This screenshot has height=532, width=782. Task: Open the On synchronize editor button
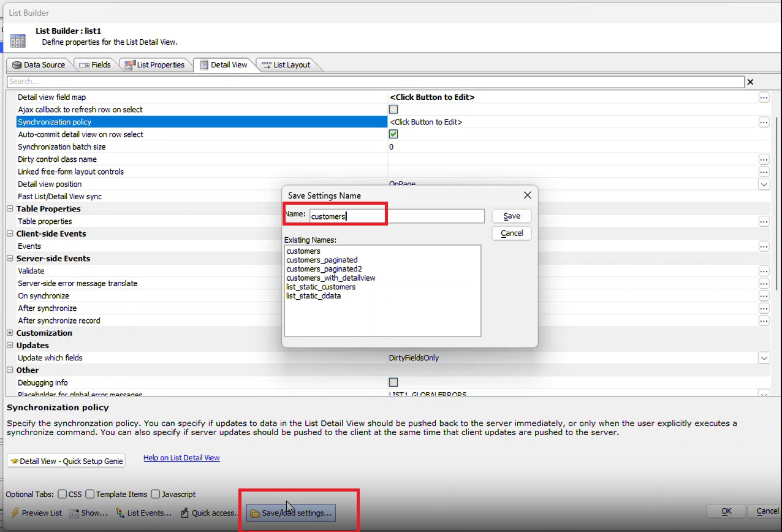pos(764,295)
